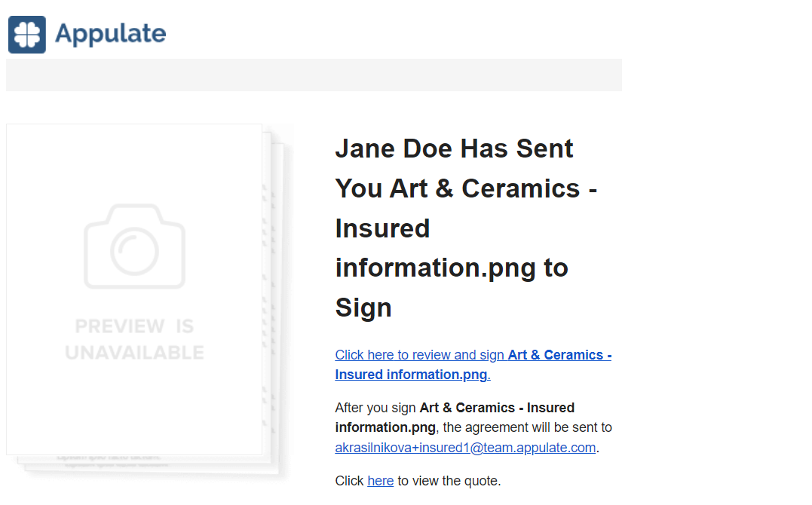Viewport: 812px width, 505px height.
Task: Click the underlined 'Insured information.png' link text
Action: coord(412,375)
